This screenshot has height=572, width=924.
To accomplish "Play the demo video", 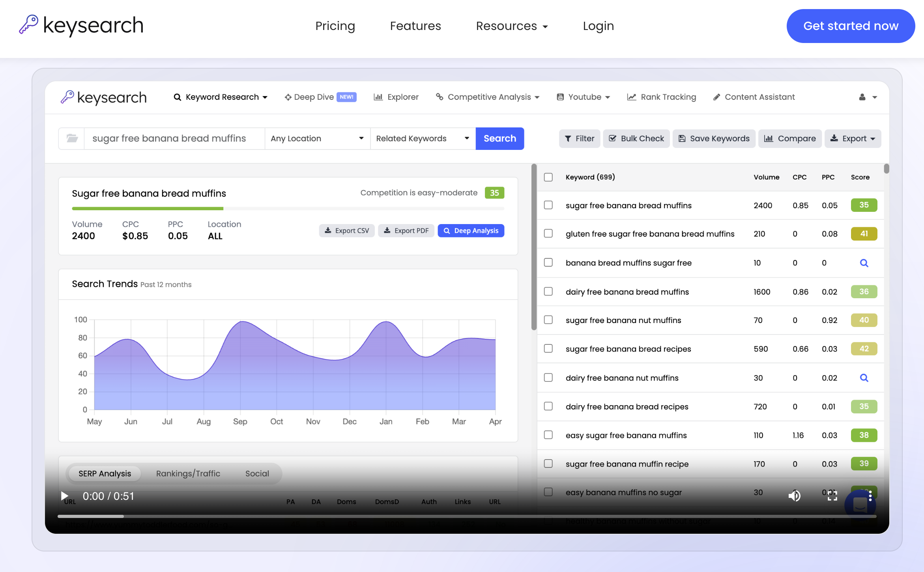I will 65,496.
